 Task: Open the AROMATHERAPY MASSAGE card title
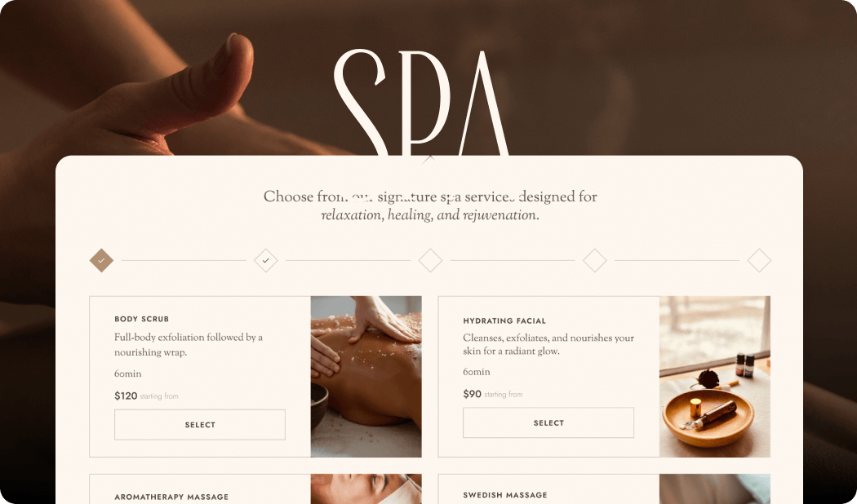[171, 497]
